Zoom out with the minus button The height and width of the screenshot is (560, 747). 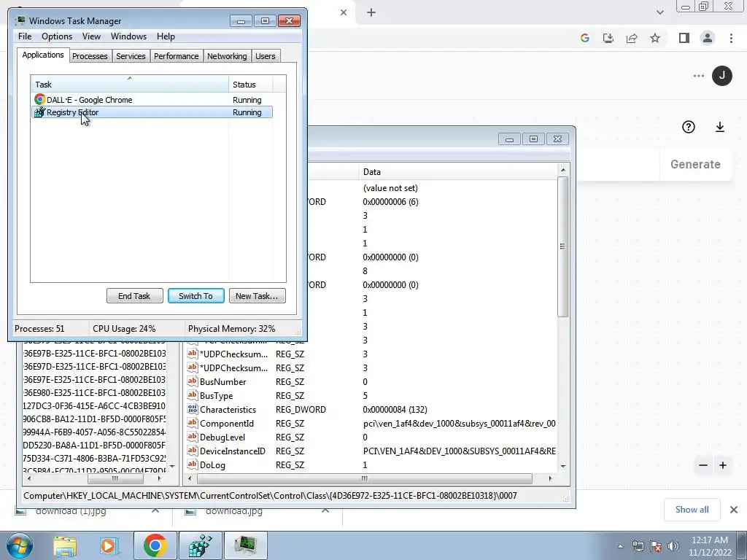(703, 465)
